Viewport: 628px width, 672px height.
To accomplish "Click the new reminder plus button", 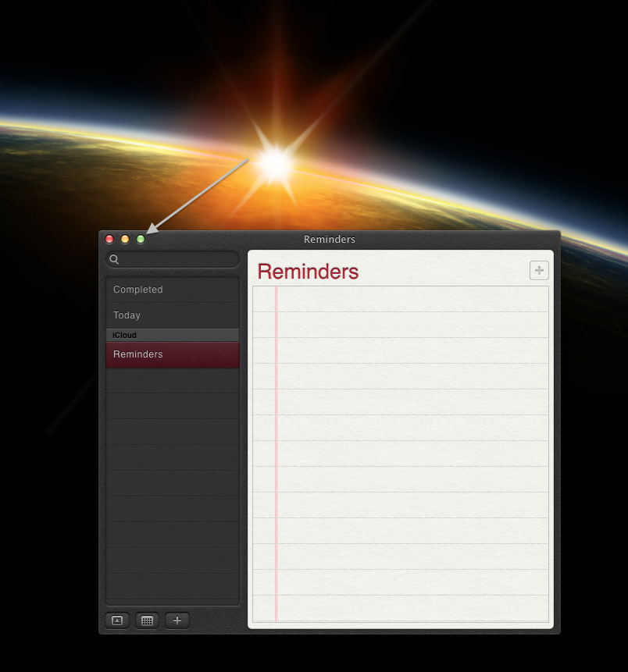I will point(539,270).
